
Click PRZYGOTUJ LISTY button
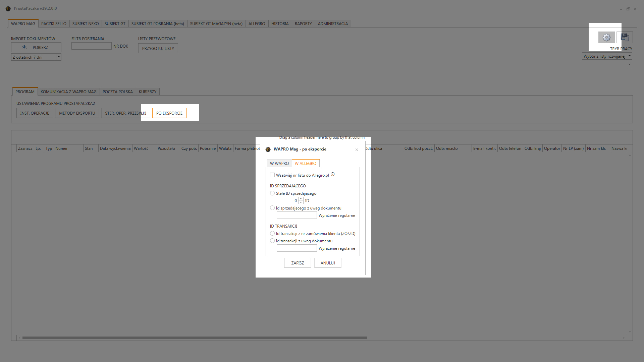tap(158, 48)
